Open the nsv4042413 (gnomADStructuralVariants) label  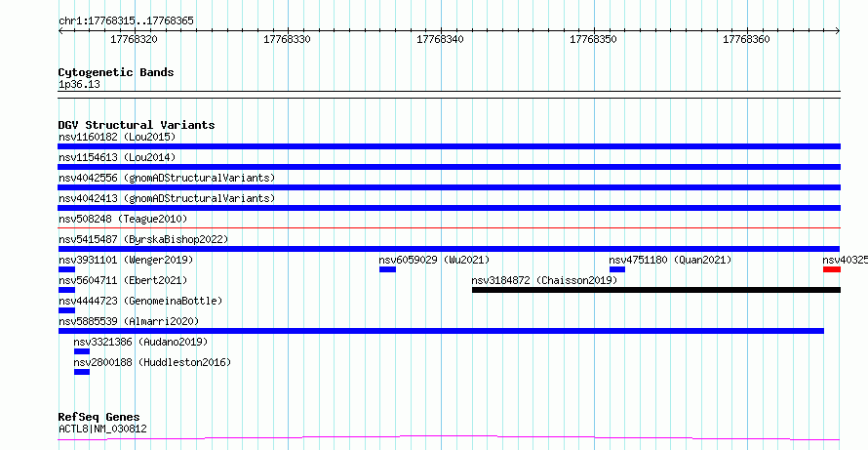167,198
